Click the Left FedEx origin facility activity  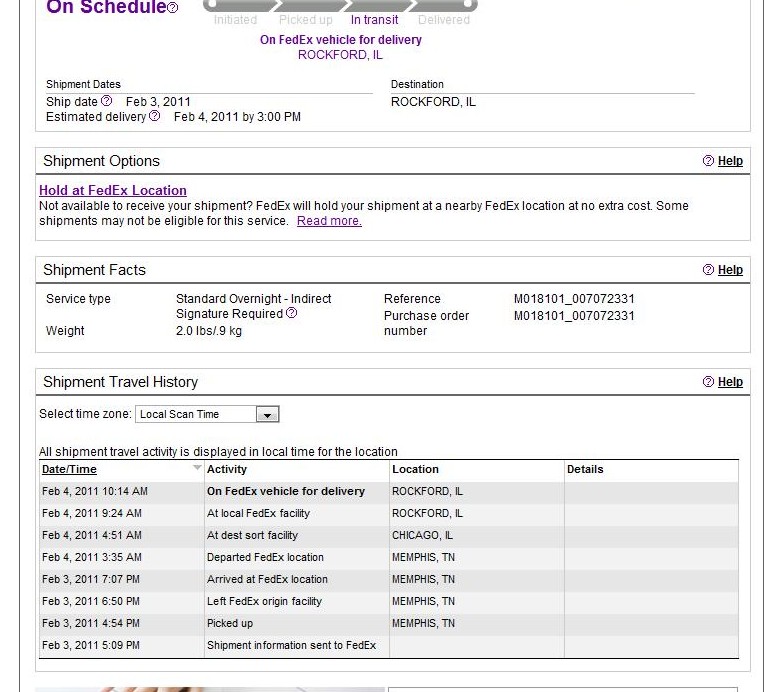[x=264, y=601]
